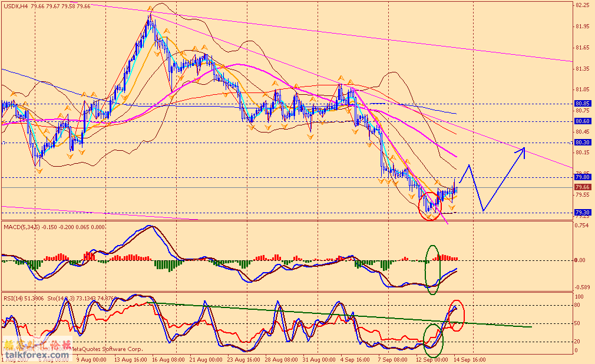Select the 80.75 price axis label
This screenshot has width=595, height=364.
pos(582,111)
